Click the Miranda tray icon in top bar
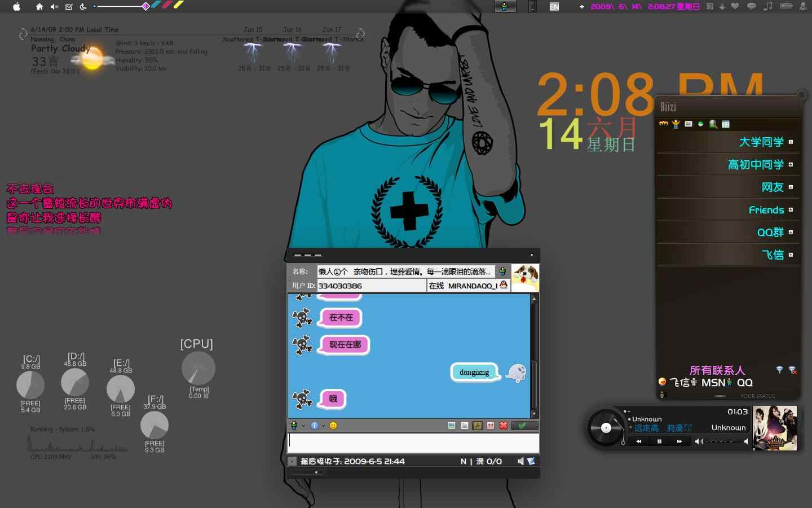Screen dimensions: 812x508 click(505, 7)
